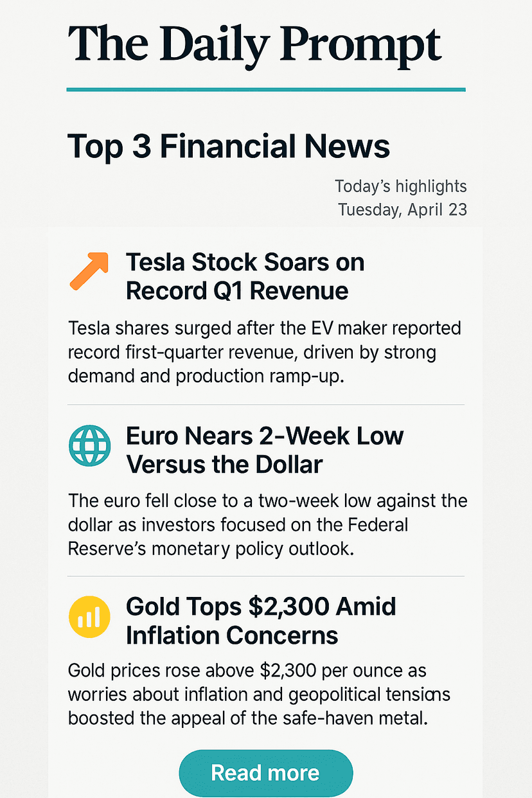Click the phrase "production ramp-up" in Tesla summary
The image size is (532, 798).
pos(260,376)
